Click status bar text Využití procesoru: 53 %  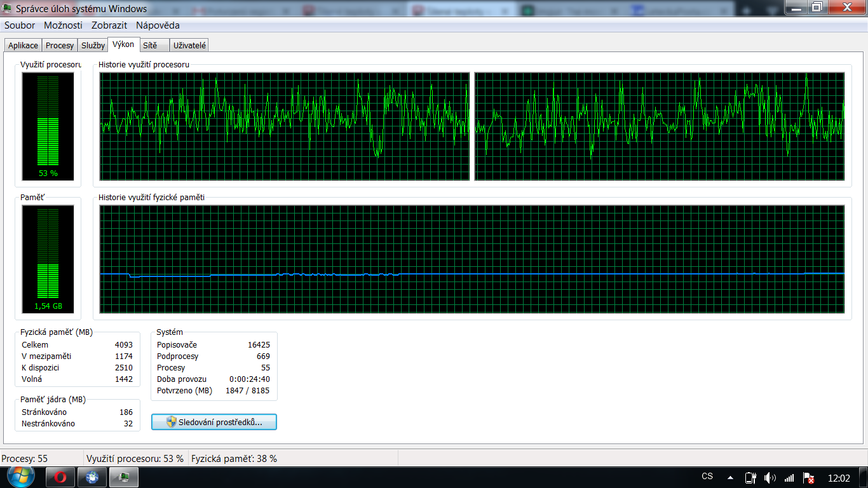pyautogui.click(x=135, y=459)
